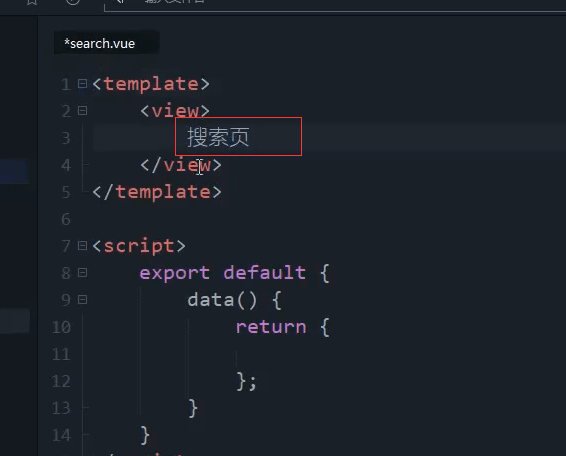The width and height of the screenshot is (566, 456).
Task: Click the default keyword on line 8
Action: point(265,273)
